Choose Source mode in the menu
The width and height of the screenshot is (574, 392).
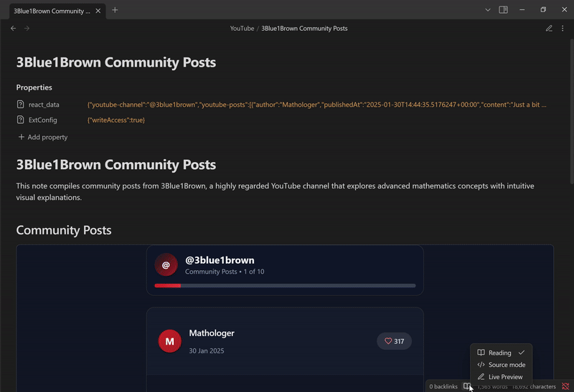tap(501, 365)
